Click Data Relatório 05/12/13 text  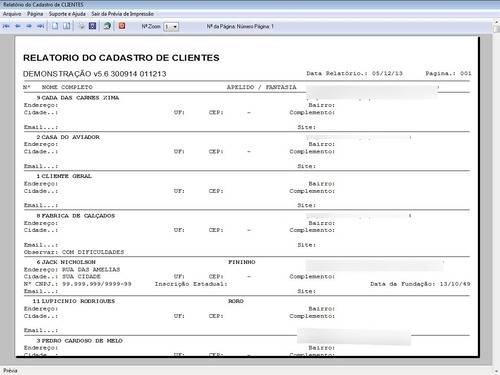(355, 73)
